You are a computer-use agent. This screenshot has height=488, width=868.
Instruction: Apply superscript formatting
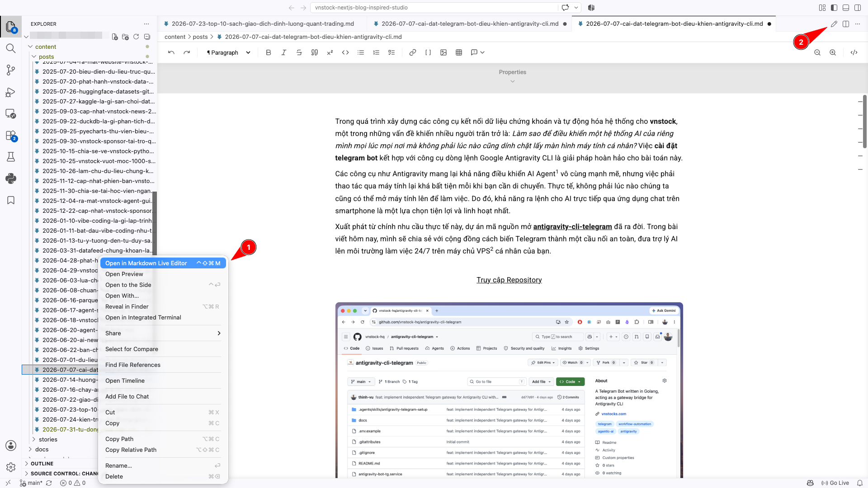coord(330,52)
